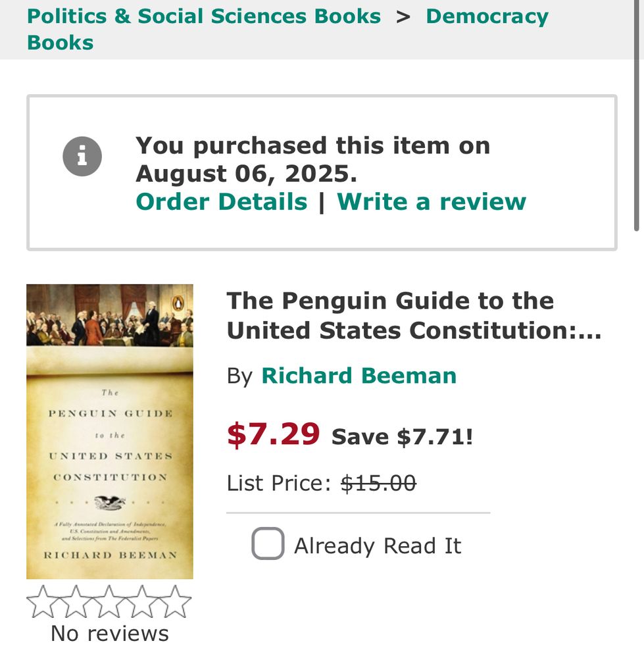Click Write a review link
The height and width of the screenshot is (658, 644).
[x=432, y=201]
